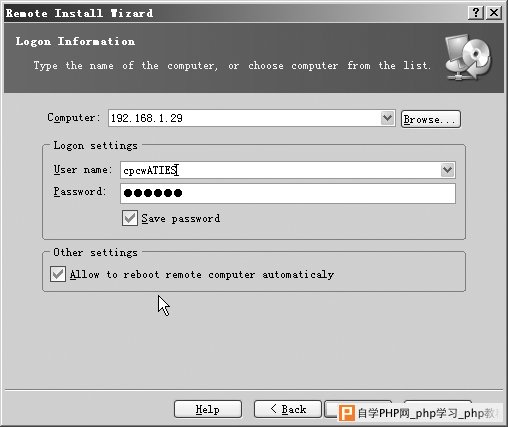Click the 自学PHP网 watermark text

point(428,413)
